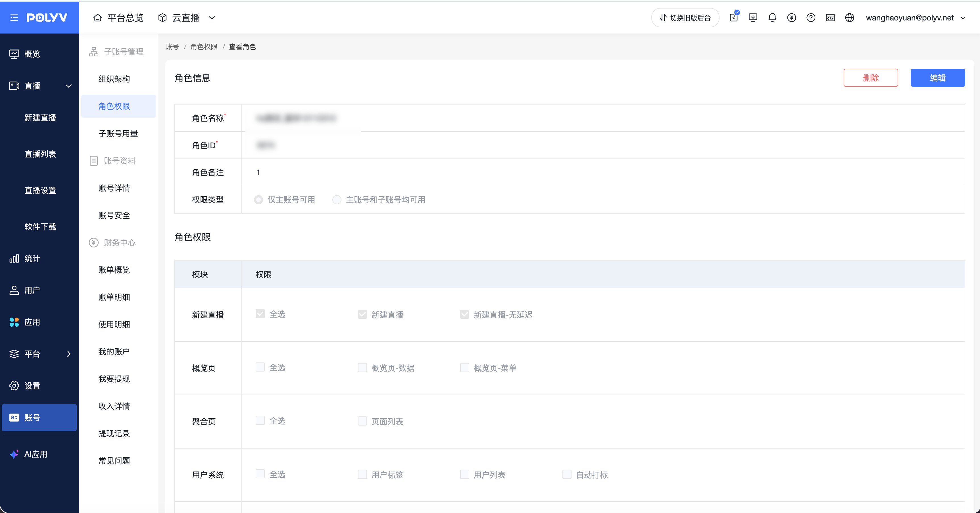The image size is (980, 513).
Task: Toggle 全选 checkbox in 概览页 row
Action: coord(260,367)
